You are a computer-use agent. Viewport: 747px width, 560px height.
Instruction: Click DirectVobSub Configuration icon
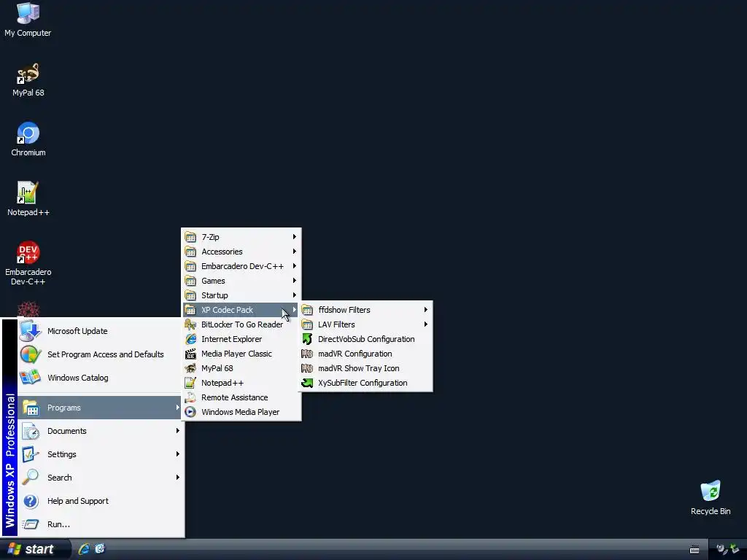pos(307,339)
